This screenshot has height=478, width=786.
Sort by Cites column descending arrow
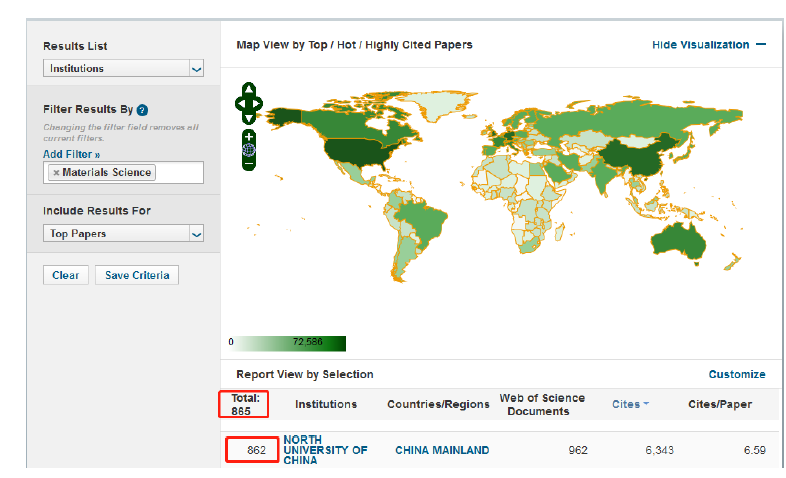[x=646, y=404]
